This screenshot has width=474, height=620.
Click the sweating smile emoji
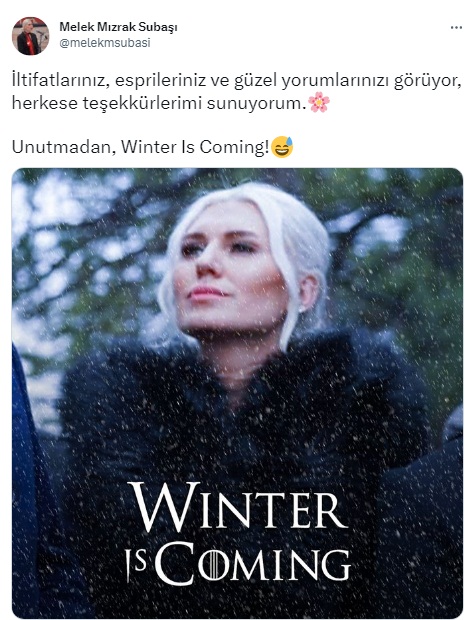point(282,147)
